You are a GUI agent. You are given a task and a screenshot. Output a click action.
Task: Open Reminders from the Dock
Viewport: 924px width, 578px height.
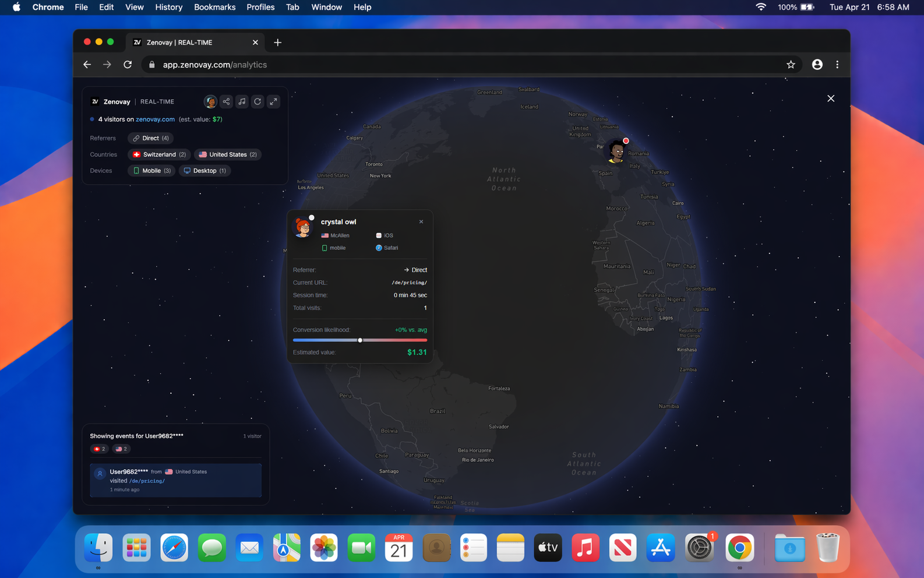(x=474, y=548)
